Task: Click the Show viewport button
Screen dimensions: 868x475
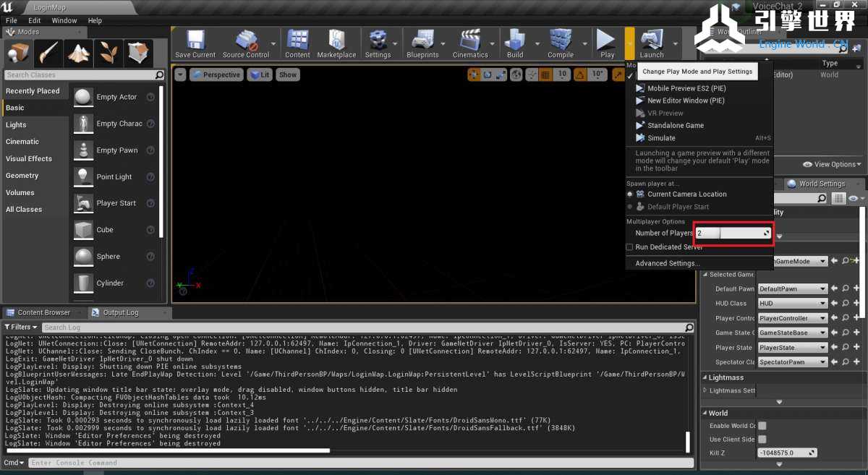Action: coord(288,74)
